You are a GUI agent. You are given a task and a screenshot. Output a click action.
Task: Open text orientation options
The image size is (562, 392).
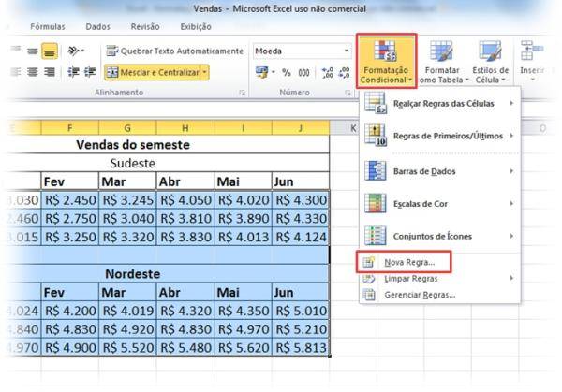pyautogui.click(x=76, y=51)
